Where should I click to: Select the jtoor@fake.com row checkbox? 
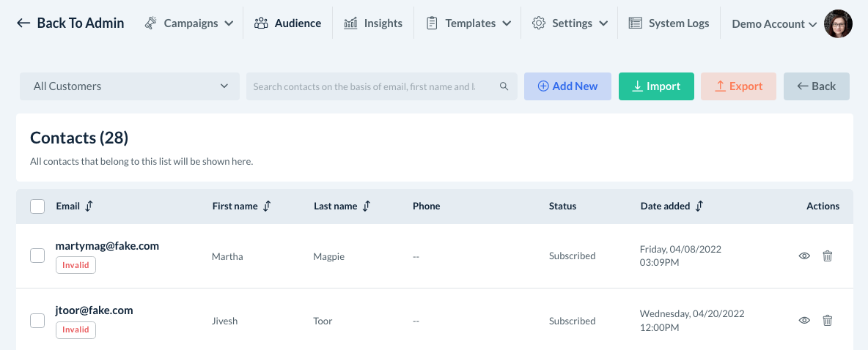[x=37, y=320]
